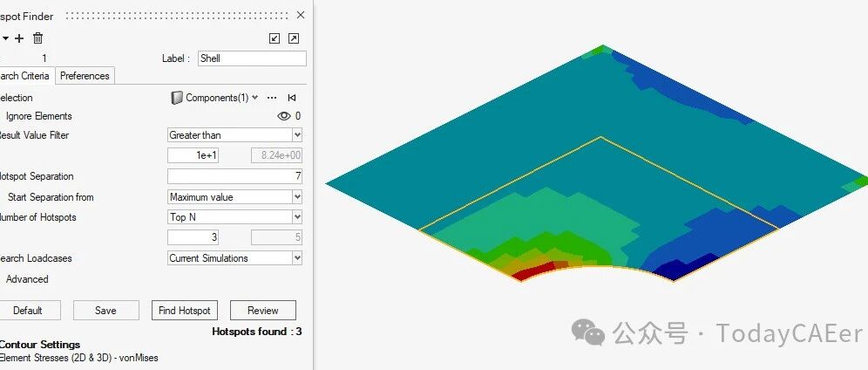Click the red peak stress region on model

pyautogui.click(x=533, y=271)
